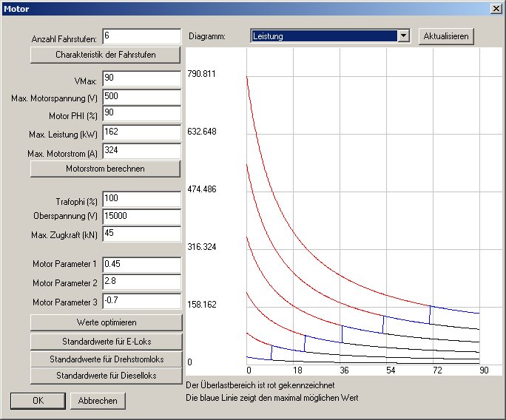506x420 pixels.
Task: Open the Diagramm dropdown arrow
Action: coord(403,36)
